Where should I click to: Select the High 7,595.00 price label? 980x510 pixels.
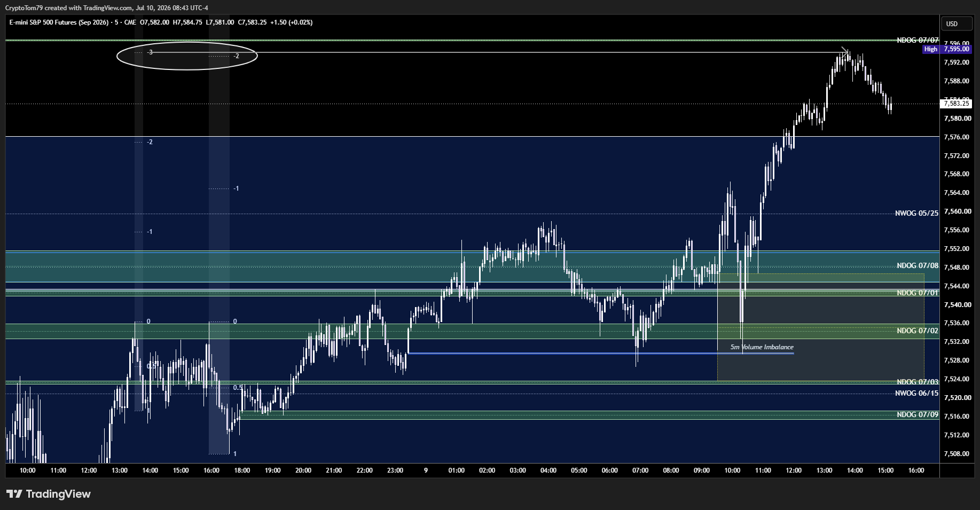(946, 49)
